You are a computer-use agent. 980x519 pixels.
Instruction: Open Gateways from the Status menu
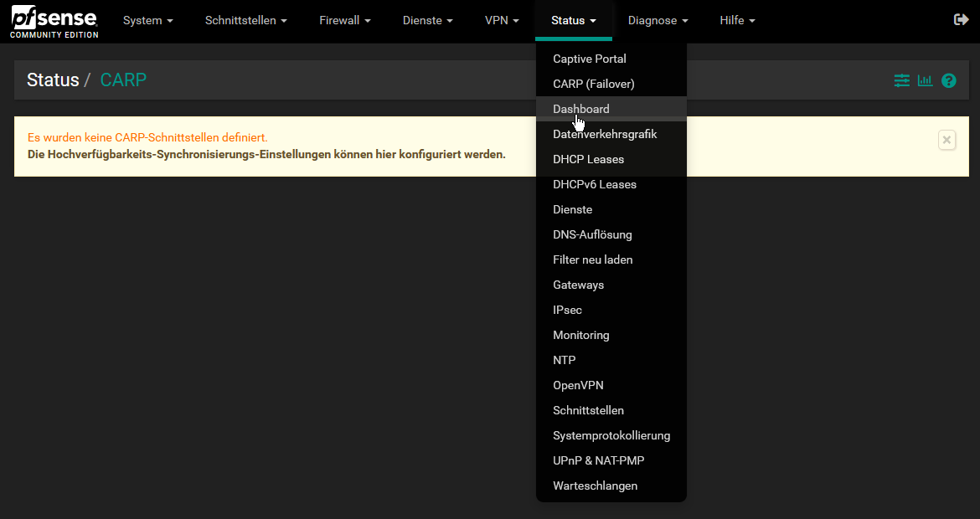click(611, 285)
